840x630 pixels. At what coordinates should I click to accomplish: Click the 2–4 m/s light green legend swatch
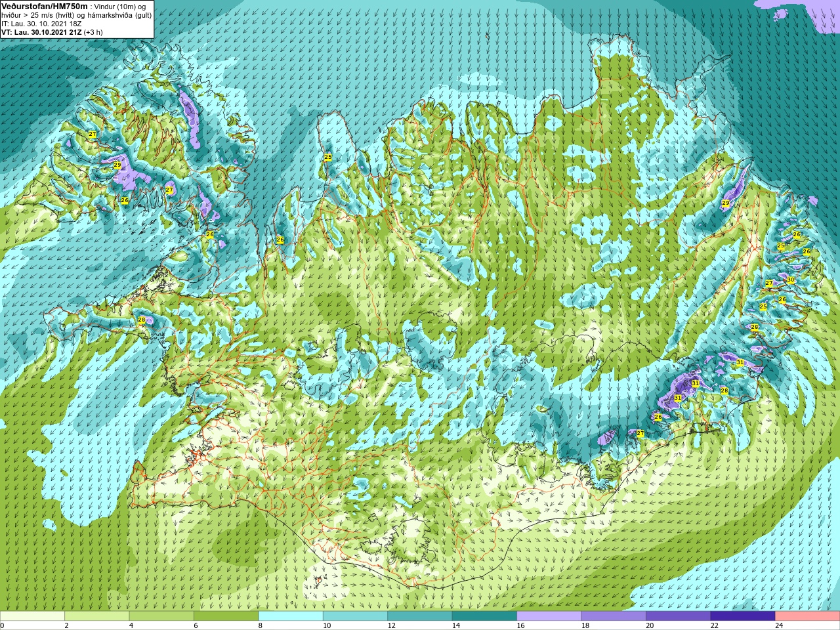tap(96, 616)
